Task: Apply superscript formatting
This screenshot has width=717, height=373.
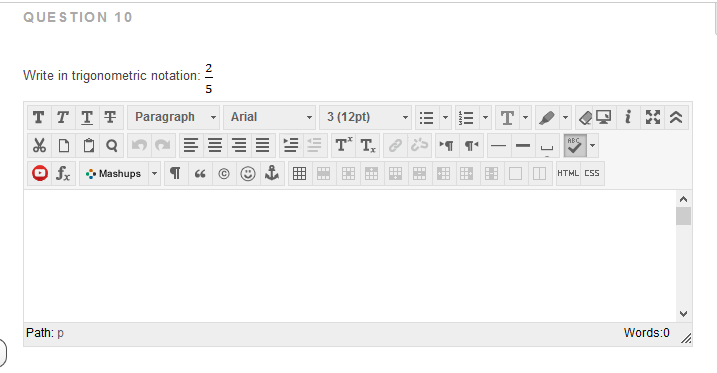Action: coord(343,146)
